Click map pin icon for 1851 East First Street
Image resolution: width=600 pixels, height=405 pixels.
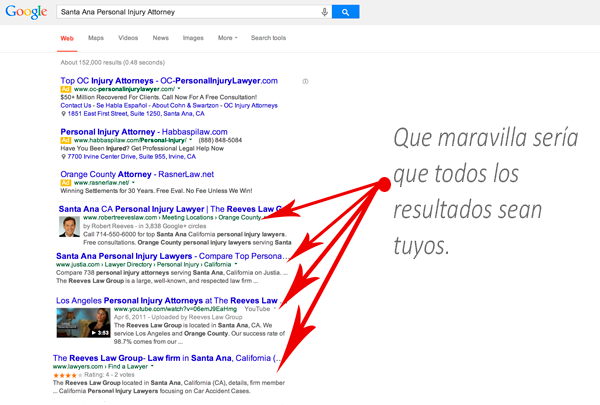[x=64, y=114]
